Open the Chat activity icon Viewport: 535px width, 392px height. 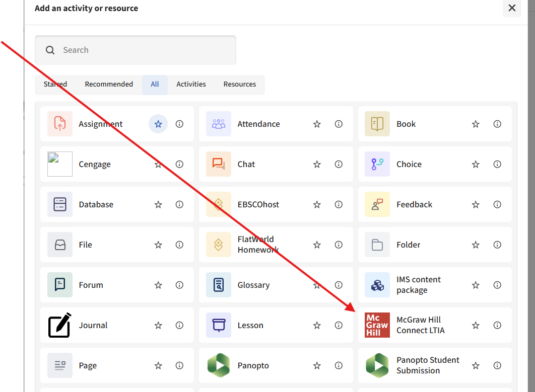[x=219, y=164]
